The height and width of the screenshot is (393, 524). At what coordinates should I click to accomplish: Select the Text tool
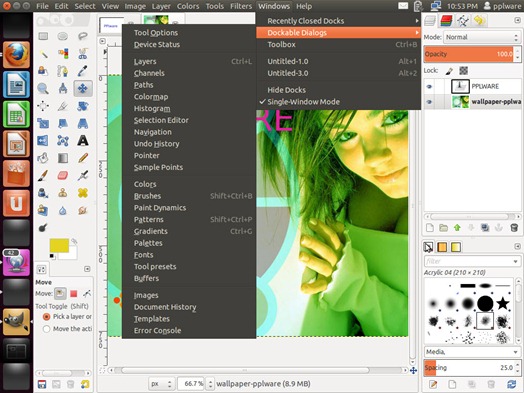tap(83, 141)
